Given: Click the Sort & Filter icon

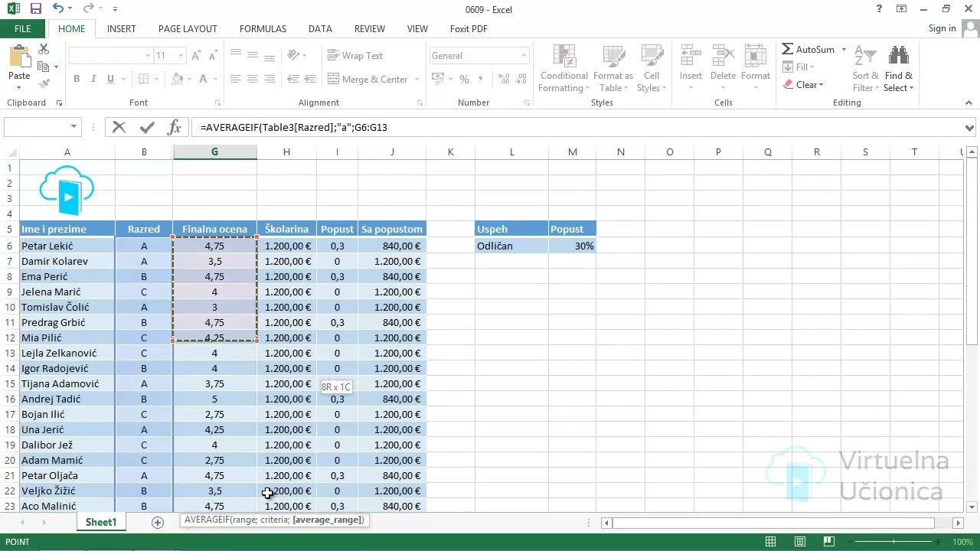Looking at the screenshot, I should point(865,57).
